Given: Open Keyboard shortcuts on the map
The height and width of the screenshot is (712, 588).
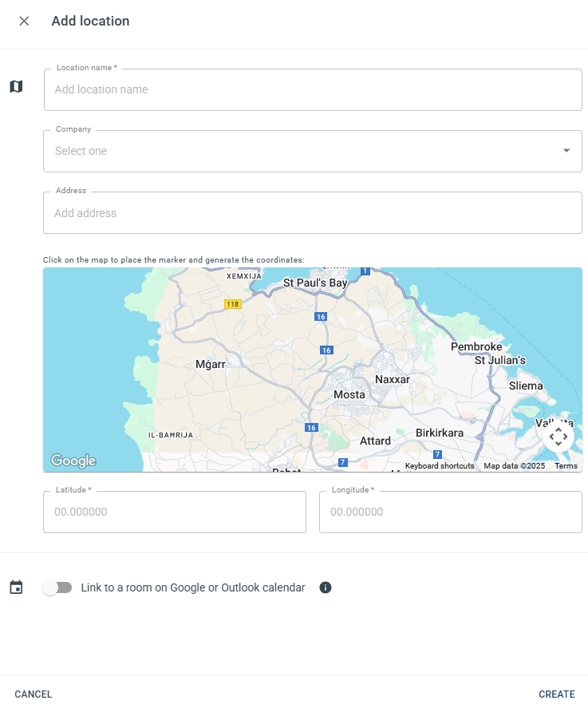Looking at the screenshot, I should (440, 466).
